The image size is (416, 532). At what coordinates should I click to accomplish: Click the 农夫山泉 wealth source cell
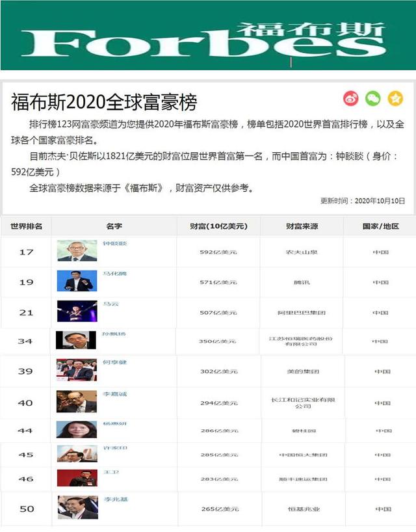[302, 252]
